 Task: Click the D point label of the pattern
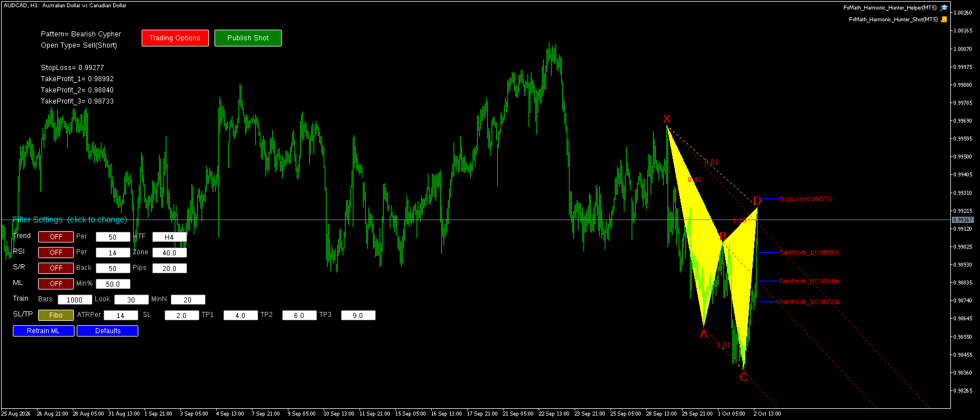757,201
